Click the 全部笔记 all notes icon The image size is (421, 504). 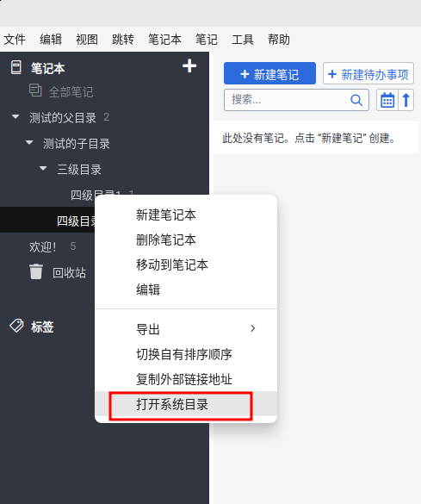35,90
